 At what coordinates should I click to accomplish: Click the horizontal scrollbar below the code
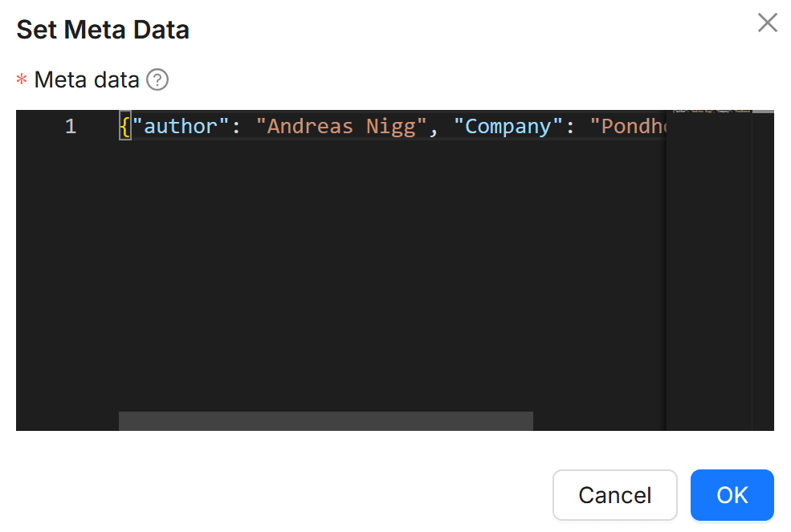pyautogui.click(x=325, y=420)
